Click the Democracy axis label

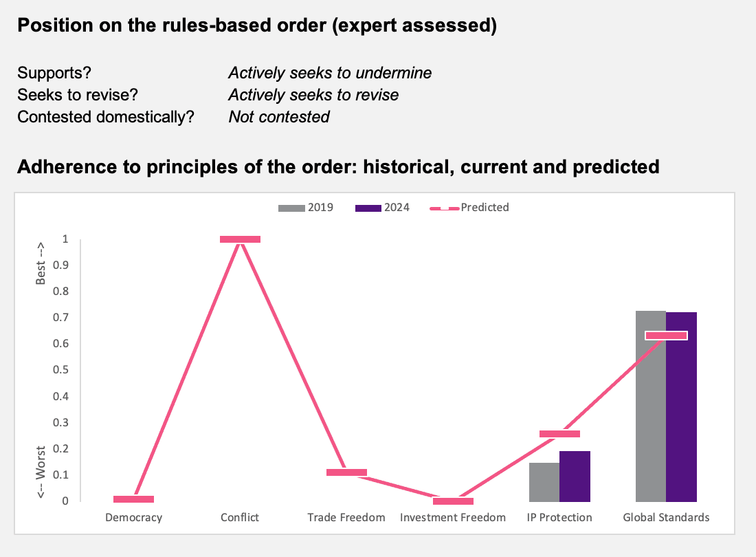coord(133,517)
